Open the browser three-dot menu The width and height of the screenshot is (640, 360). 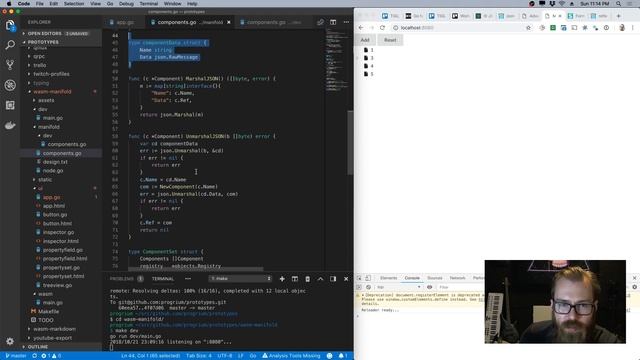(x=633, y=28)
